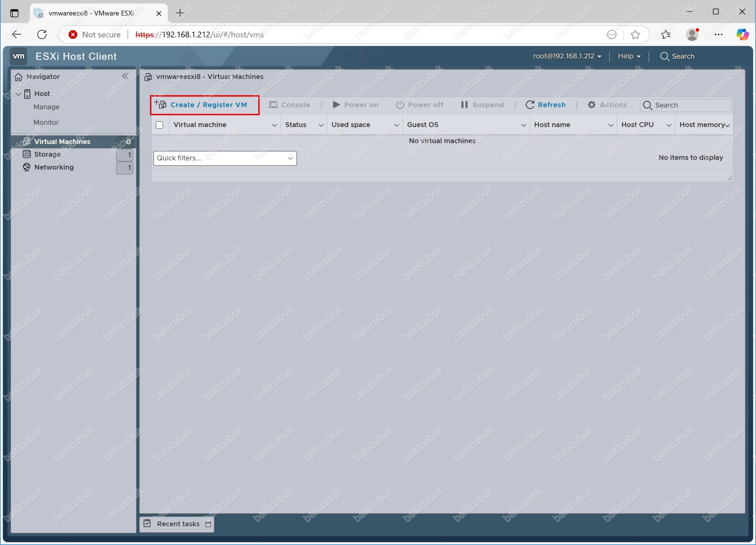Screen dimensions: 756x545
Task: Click the Suspend pause icon
Action: point(464,105)
